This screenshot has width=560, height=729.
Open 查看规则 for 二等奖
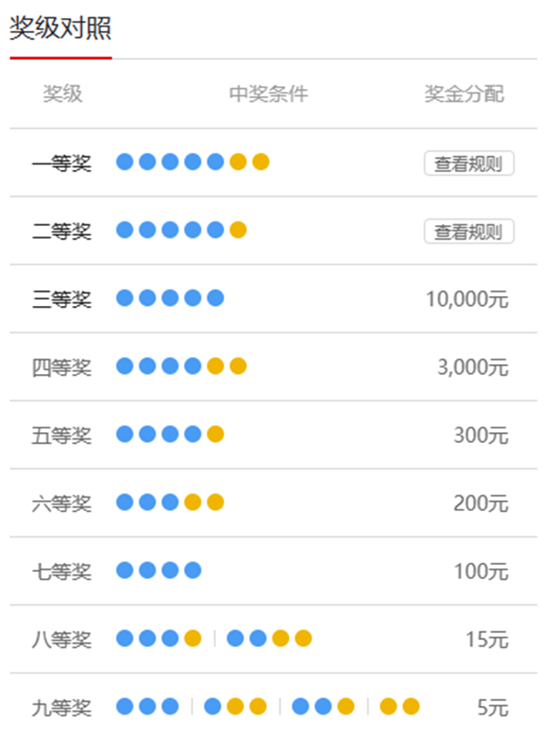(468, 232)
